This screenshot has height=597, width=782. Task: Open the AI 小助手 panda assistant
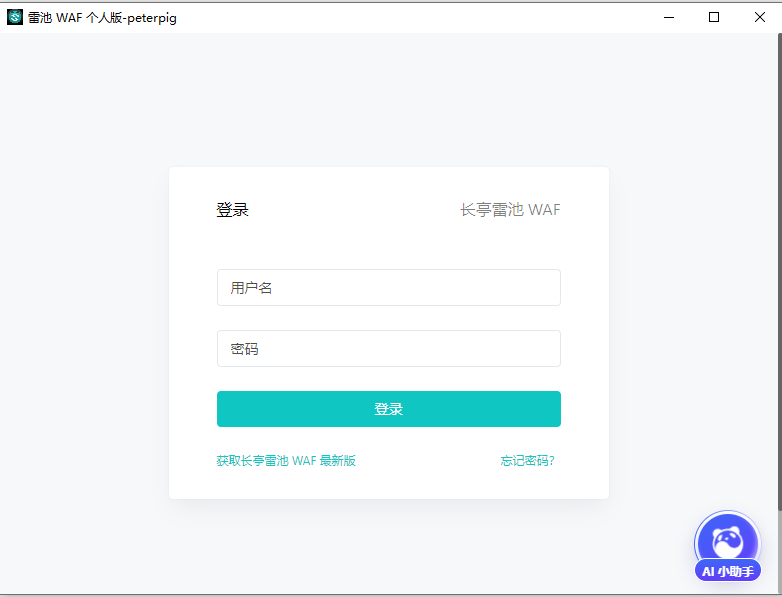[x=728, y=546]
